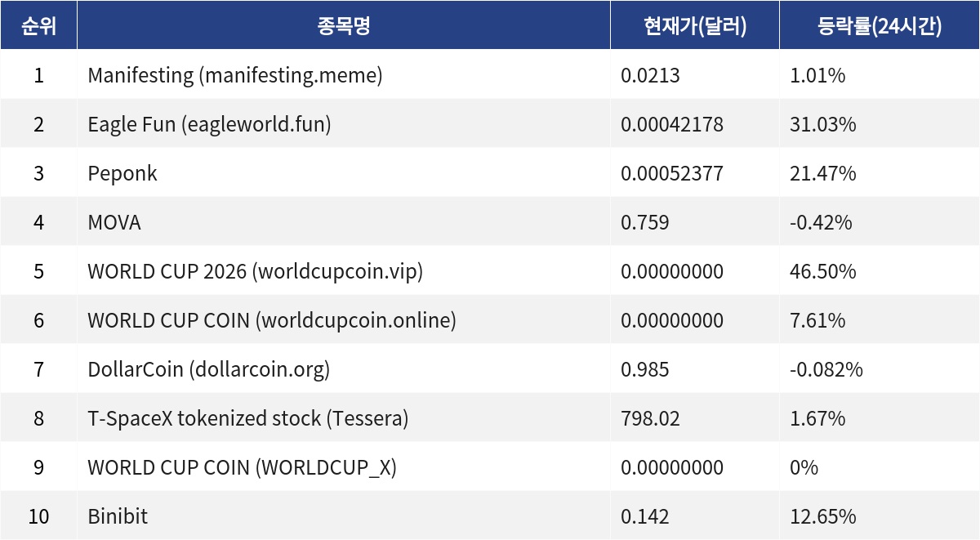Click price value 0.142
Viewport: 980px width, 540px height.
[645, 517]
